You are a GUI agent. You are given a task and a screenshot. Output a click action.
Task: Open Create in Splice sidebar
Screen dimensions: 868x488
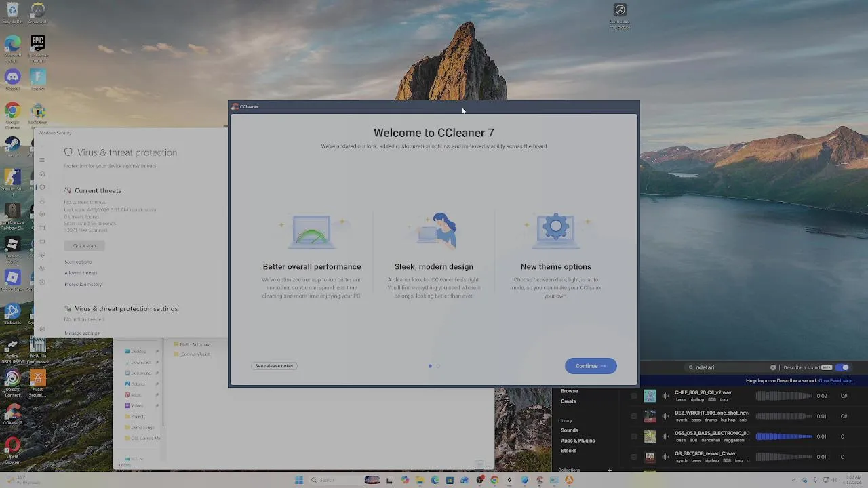(x=568, y=401)
